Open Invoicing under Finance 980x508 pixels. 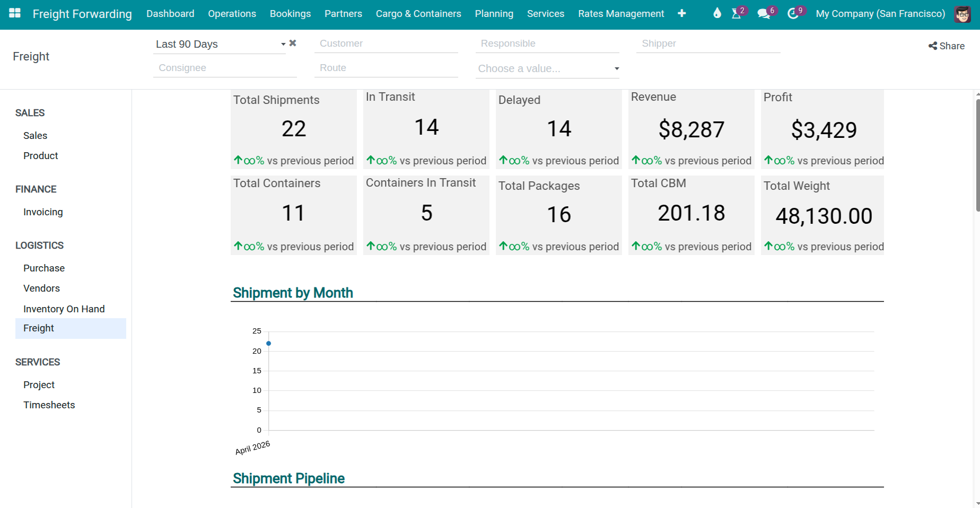(x=42, y=212)
